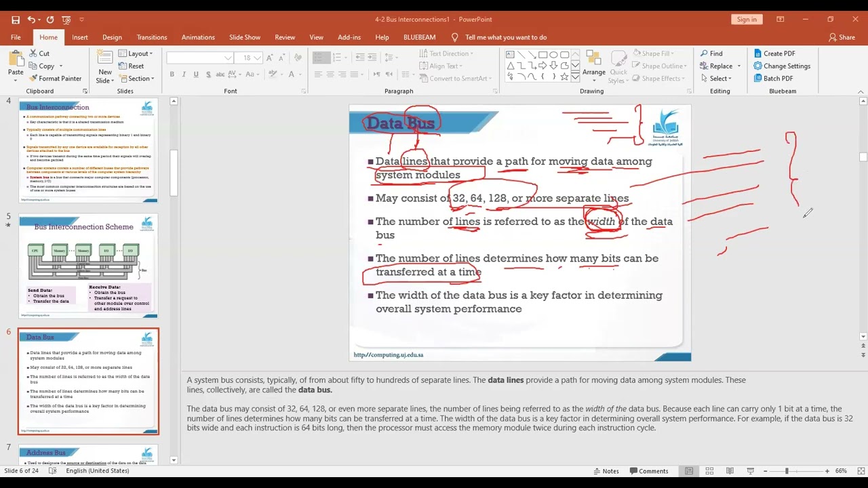Toggle Underline formatting
The image size is (868, 488).
click(x=196, y=75)
